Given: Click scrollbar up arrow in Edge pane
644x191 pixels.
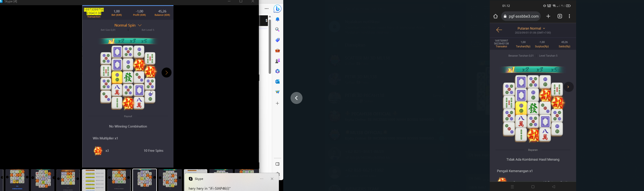Looking at the screenshot, I should (270, 17).
